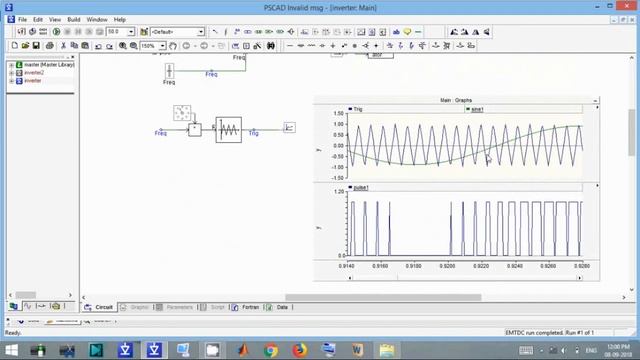640x360 pixels.
Task: Switch to the Circuit tab
Action: (100, 307)
